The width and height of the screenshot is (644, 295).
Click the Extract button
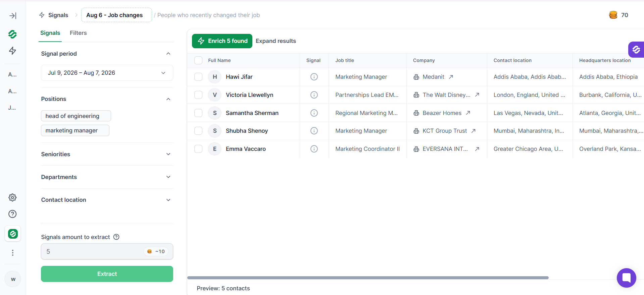[107, 274]
